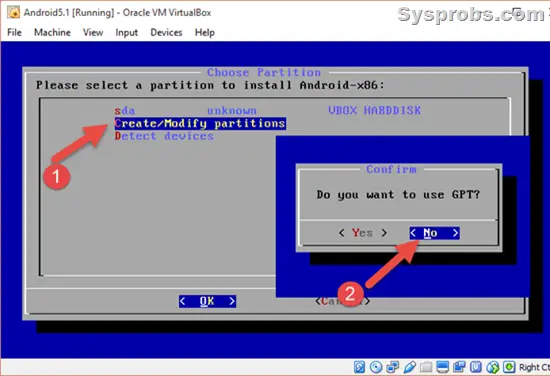
Task: Click the keyboard capture arrow status icon
Action: (x=509, y=367)
